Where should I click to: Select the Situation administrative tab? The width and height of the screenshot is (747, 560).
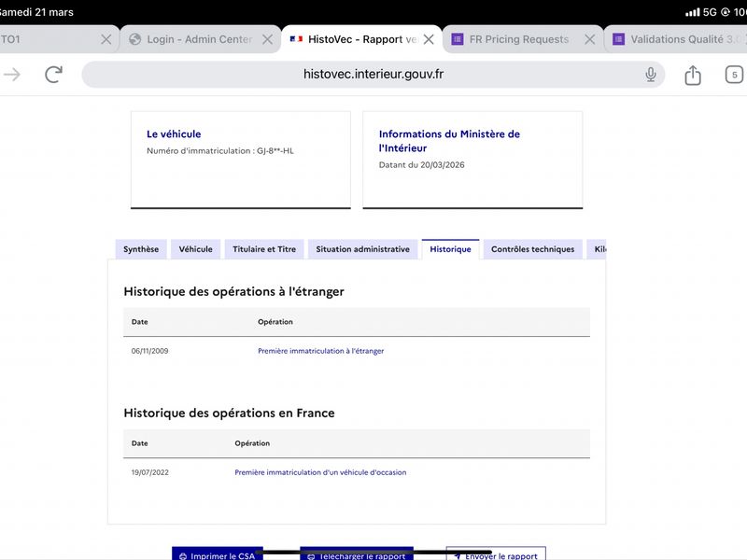(x=362, y=249)
